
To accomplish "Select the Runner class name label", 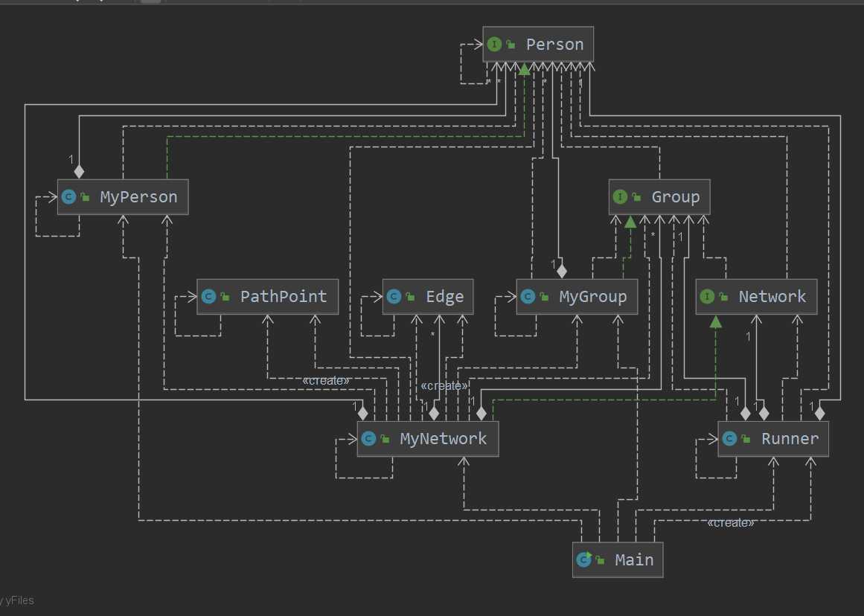I will 790,439.
